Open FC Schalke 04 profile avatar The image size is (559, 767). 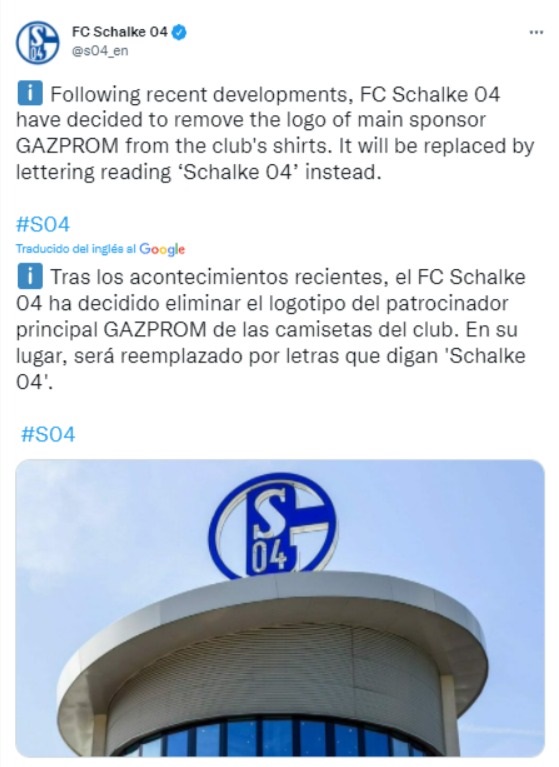click(37, 43)
